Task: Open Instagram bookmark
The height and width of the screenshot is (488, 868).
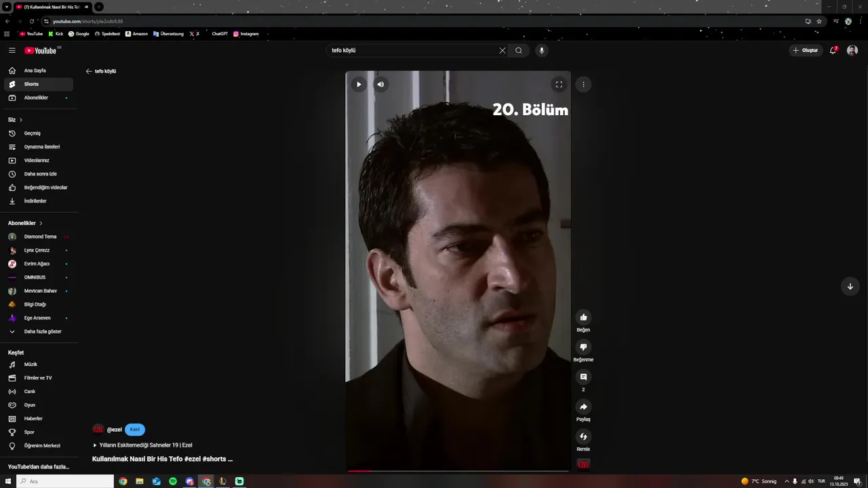Action: (246, 34)
